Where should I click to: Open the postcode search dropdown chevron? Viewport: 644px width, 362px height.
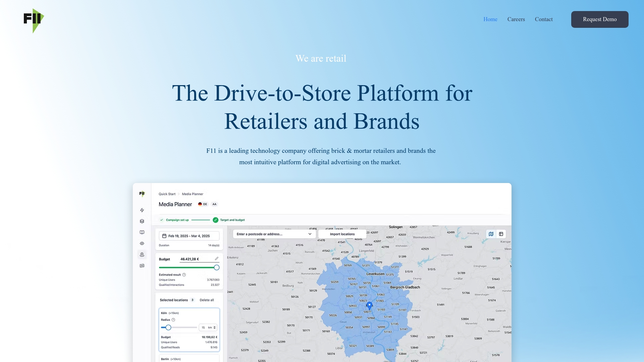tap(310, 234)
